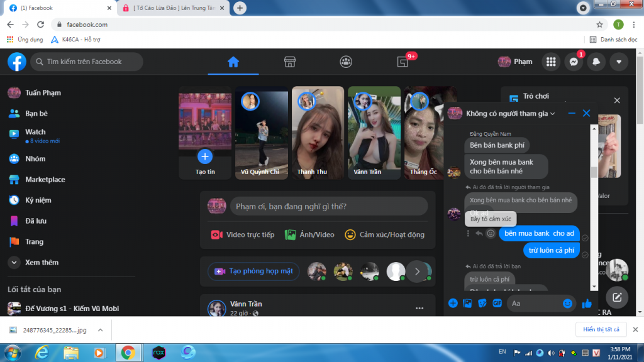
Task: Open the Marketplace tab icon in top navigation
Action: pyautogui.click(x=289, y=62)
